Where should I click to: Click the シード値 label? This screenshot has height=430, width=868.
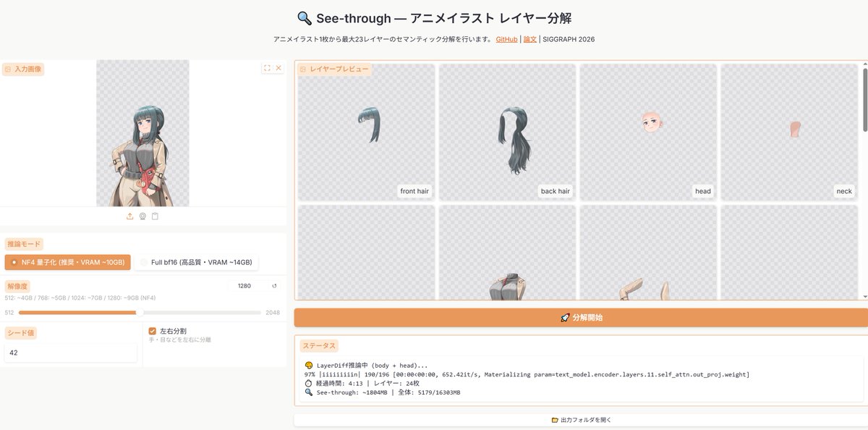coord(21,333)
